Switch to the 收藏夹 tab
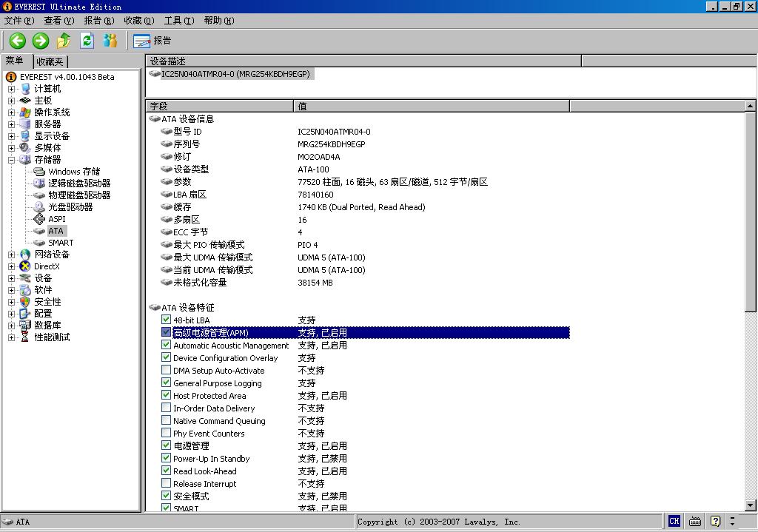 [x=50, y=62]
